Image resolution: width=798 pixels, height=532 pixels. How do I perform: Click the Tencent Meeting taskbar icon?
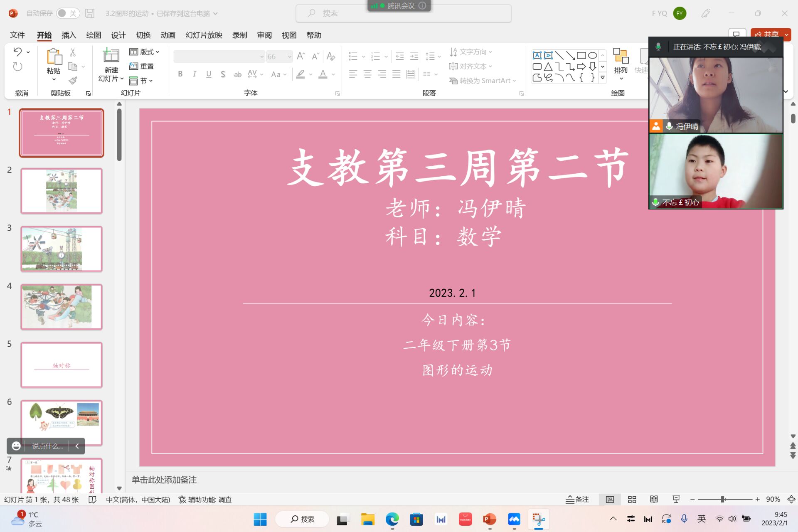514,519
